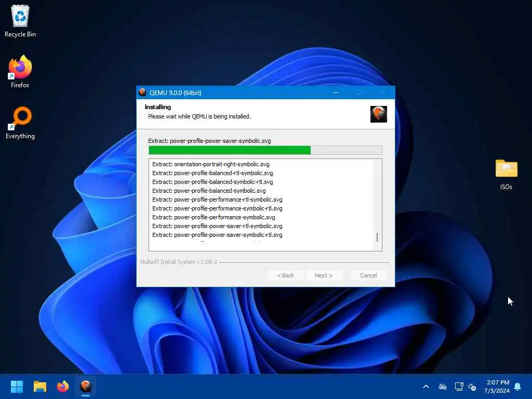Screen dimensions: 532x399
Task: Select the ISOs folder on desktop
Action: 506,174
